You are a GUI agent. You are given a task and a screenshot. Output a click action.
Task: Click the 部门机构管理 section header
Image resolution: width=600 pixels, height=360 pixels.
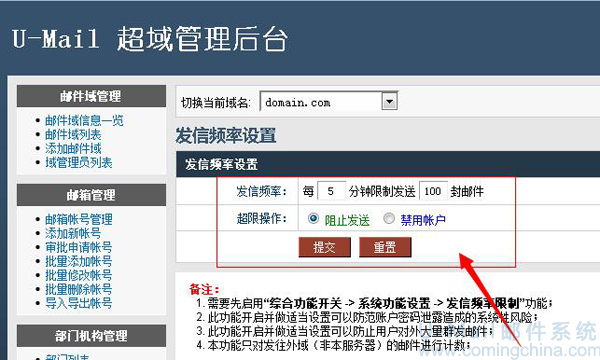91,336
